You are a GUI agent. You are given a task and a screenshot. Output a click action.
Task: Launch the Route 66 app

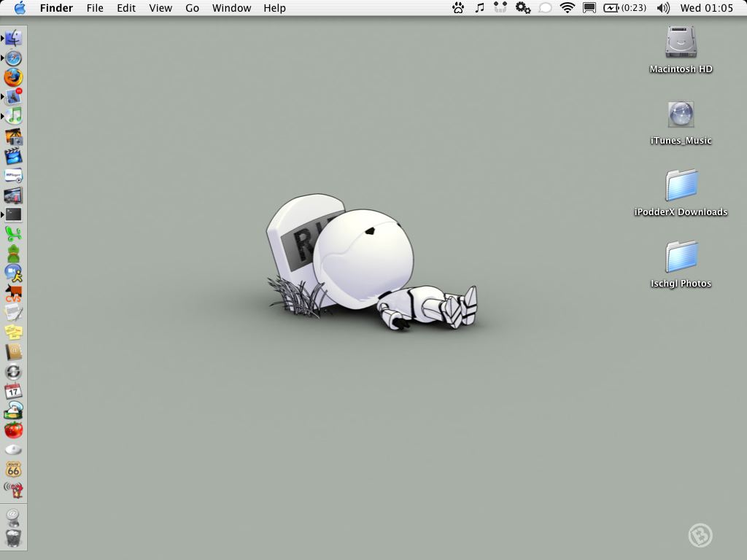coord(13,467)
